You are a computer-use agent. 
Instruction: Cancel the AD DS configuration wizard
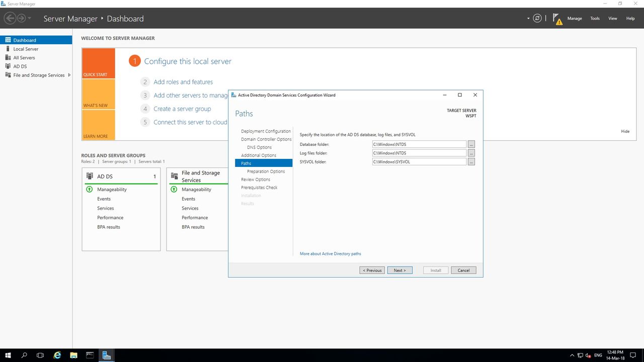pos(464,270)
